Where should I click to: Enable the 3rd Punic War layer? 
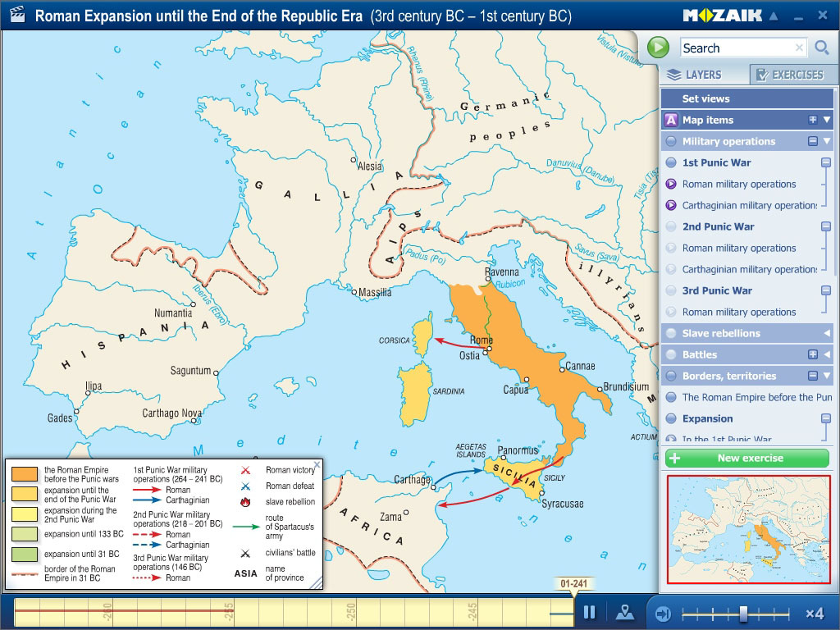click(671, 290)
